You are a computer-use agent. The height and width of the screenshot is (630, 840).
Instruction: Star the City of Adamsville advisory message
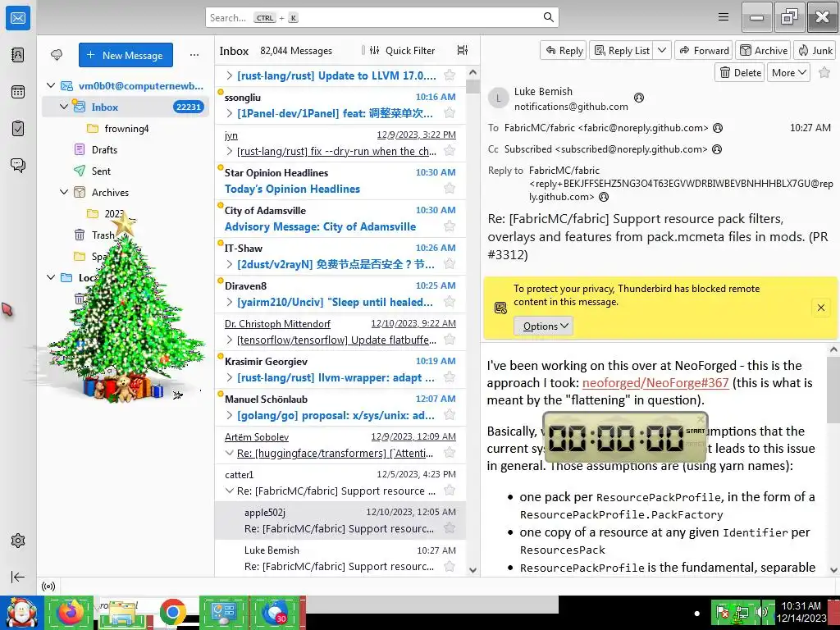coord(450,226)
